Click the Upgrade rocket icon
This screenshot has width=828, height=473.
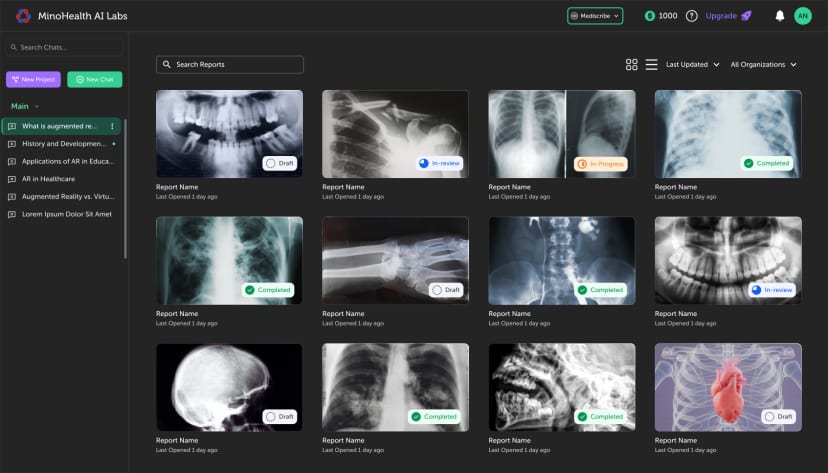[x=746, y=16]
